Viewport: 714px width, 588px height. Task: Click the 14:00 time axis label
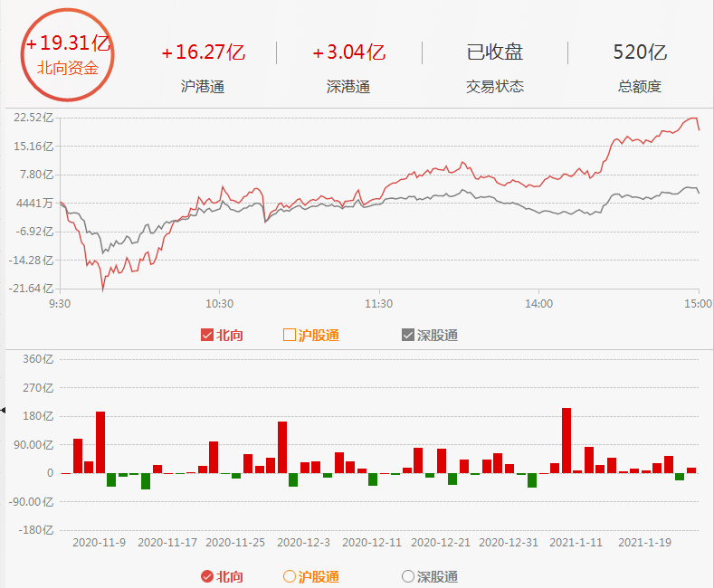click(538, 304)
